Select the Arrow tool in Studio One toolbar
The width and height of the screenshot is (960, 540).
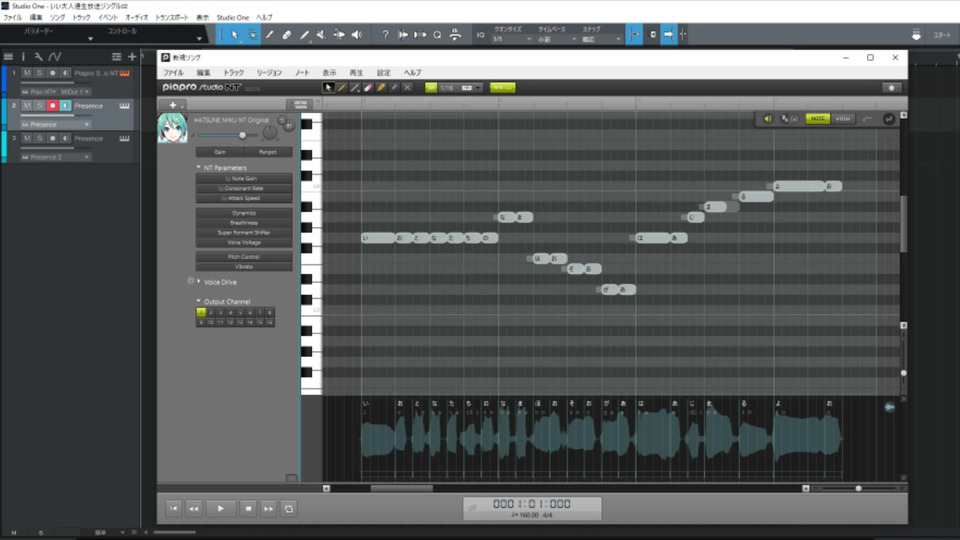pos(234,35)
